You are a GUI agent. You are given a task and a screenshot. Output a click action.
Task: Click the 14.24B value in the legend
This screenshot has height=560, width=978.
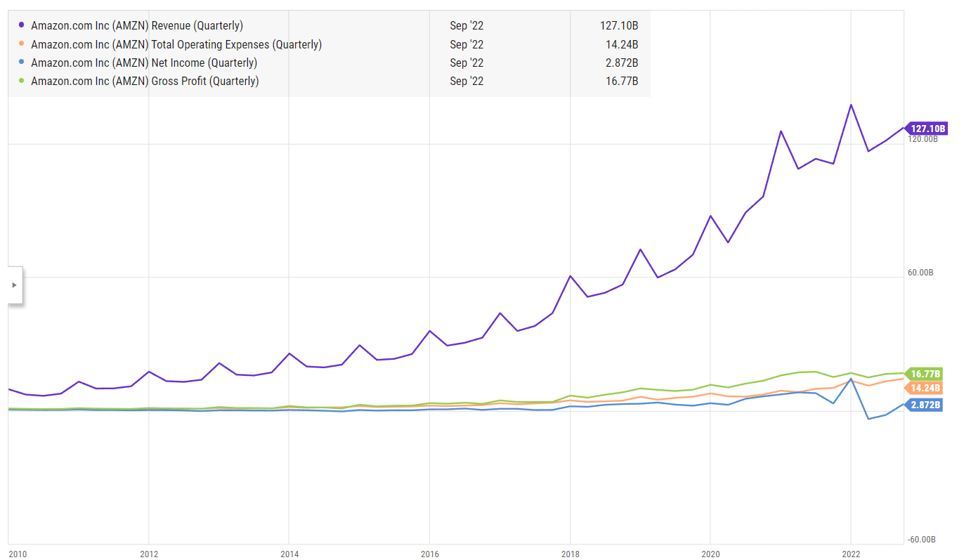[x=622, y=44]
